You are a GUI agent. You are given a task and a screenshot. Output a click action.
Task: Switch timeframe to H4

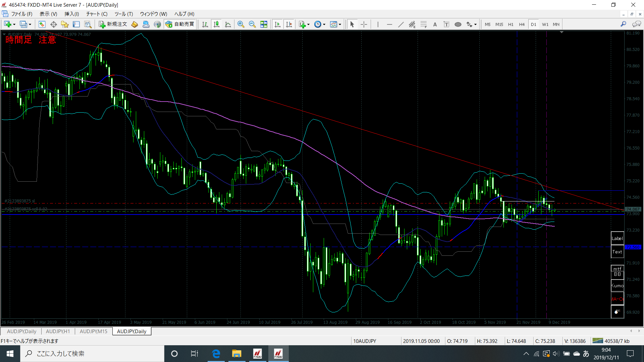tap(522, 24)
